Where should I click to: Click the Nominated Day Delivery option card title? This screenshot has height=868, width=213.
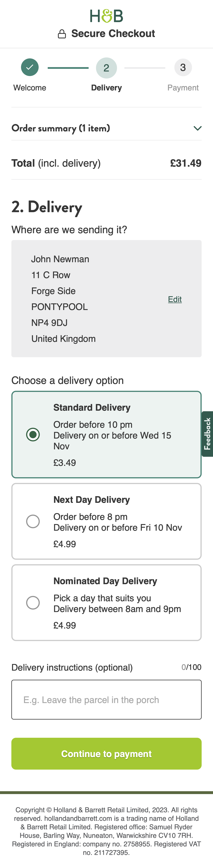105,581
